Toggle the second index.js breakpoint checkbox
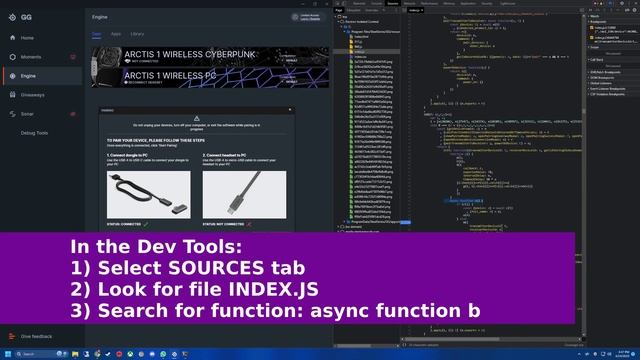This screenshot has width=640, height=360. point(591,38)
